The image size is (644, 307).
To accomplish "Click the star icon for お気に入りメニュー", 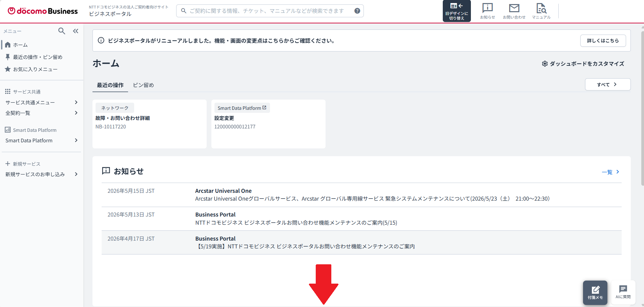I will (7, 69).
